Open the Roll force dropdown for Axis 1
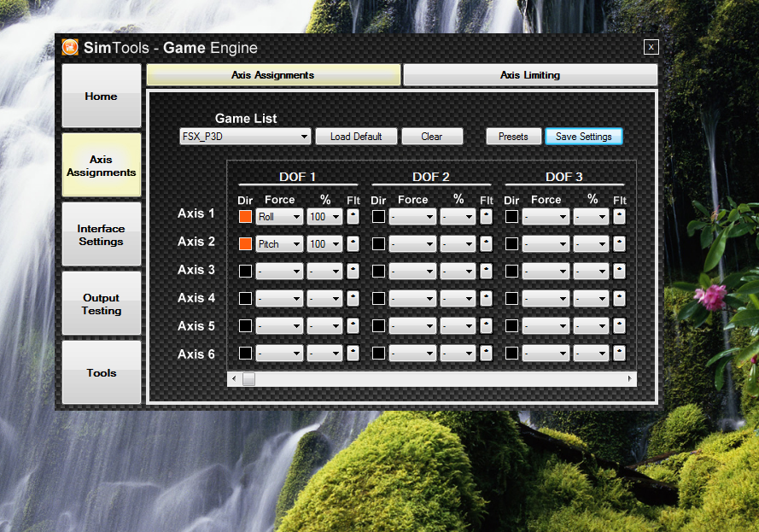 tap(279, 216)
